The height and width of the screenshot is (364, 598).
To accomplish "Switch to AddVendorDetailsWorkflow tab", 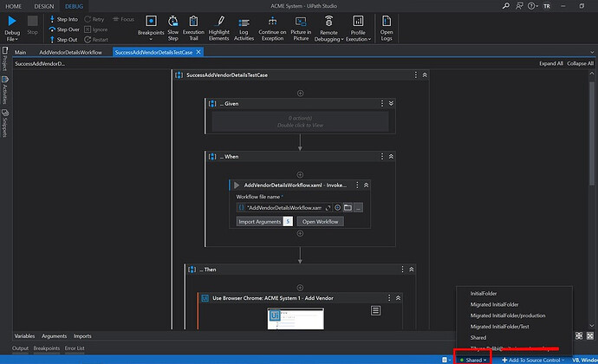I will (70, 52).
